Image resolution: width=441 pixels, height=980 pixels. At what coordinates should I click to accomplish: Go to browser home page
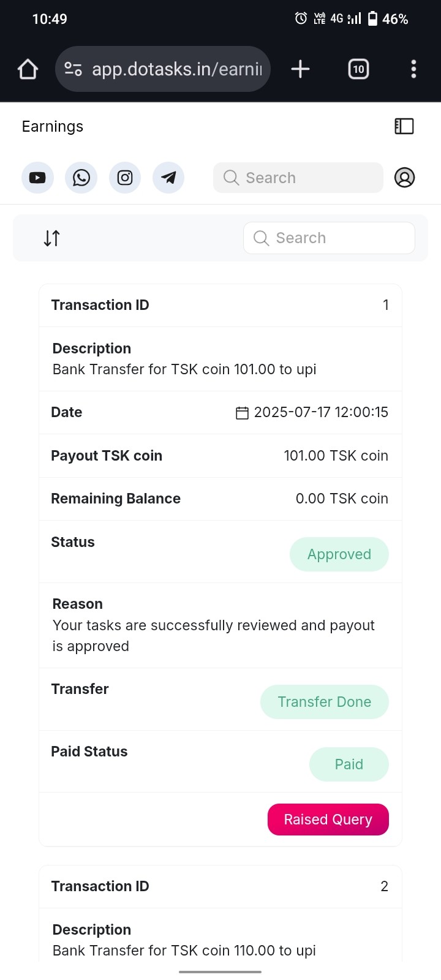point(28,69)
